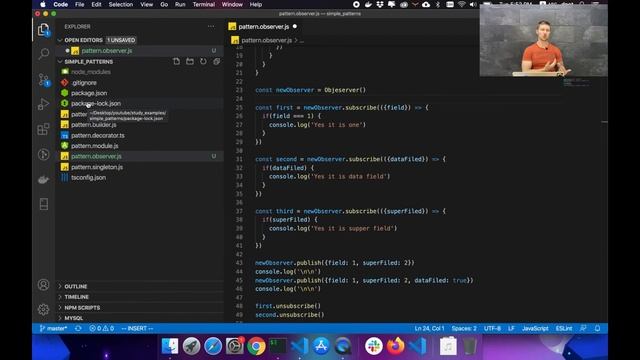Collapse all folders in Explorer

217,62
